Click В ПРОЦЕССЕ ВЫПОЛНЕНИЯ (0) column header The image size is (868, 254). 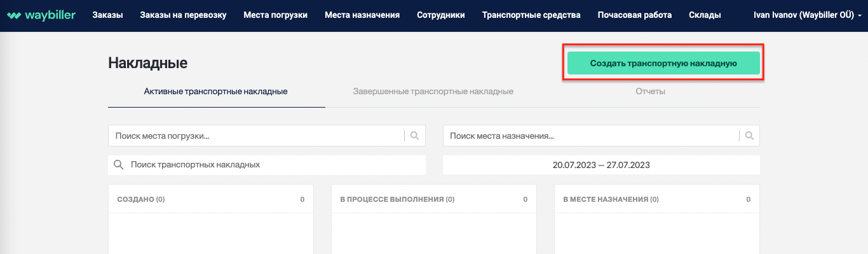point(434,199)
